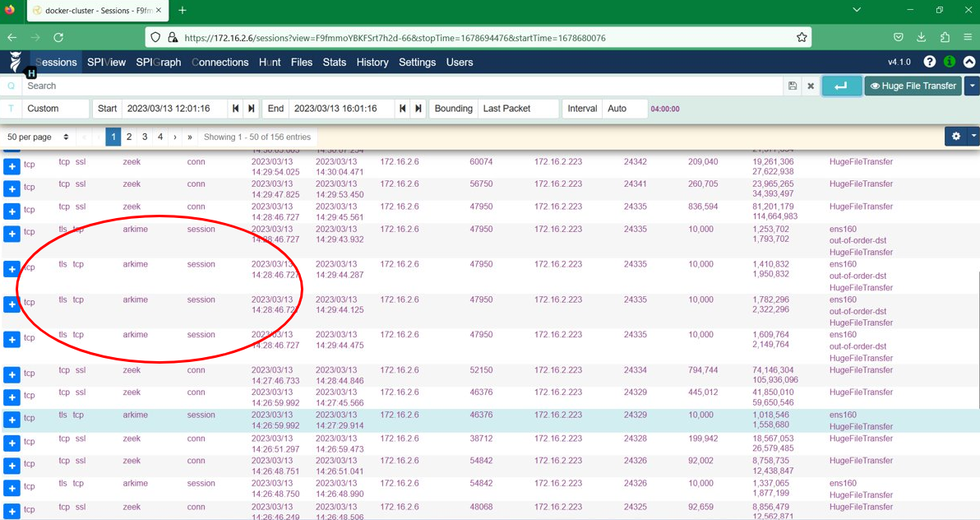Switch to the SPIGraph page

point(159,62)
